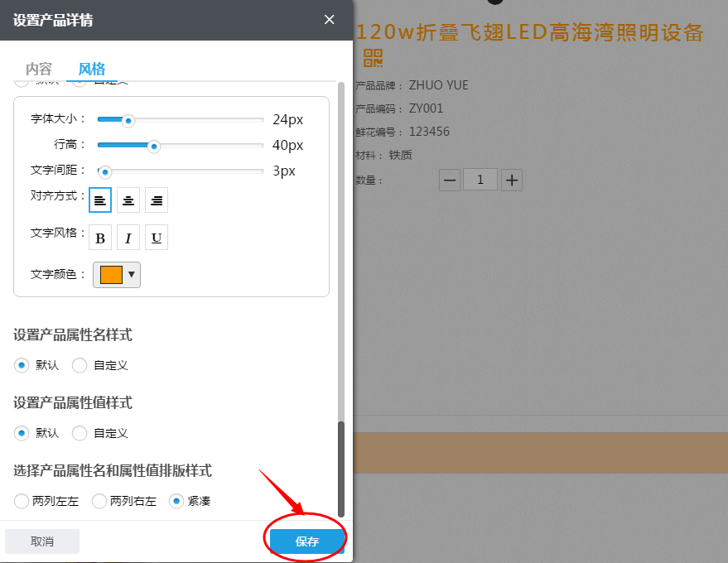Viewport: 728px width, 563px height.
Task: Adjust the 行高 slider handle
Action: [153, 146]
